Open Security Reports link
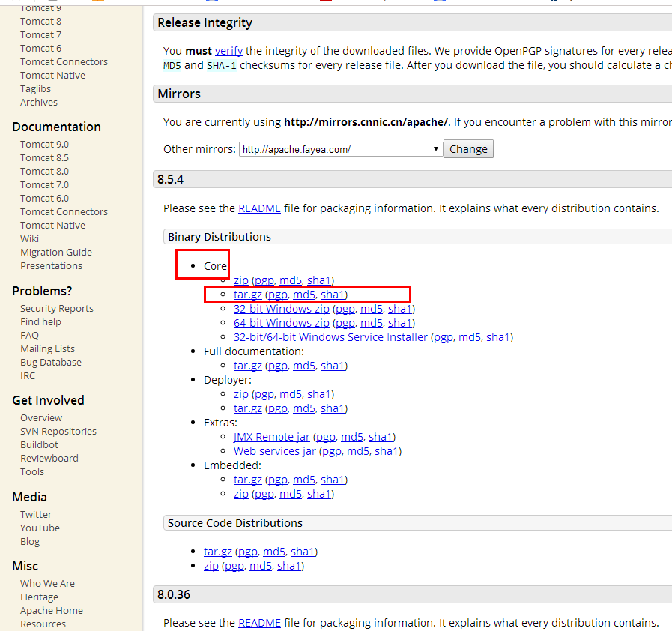The image size is (672, 631). point(57,309)
